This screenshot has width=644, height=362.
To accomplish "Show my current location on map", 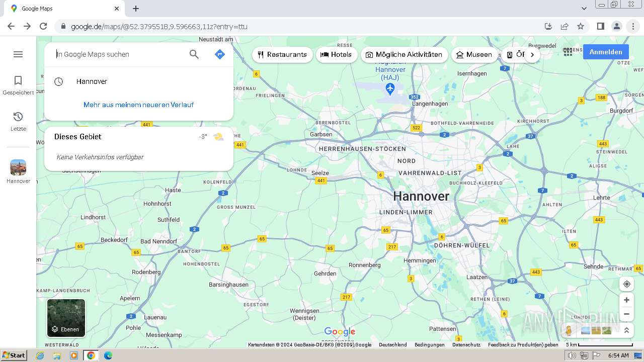I will pyautogui.click(x=626, y=284).
